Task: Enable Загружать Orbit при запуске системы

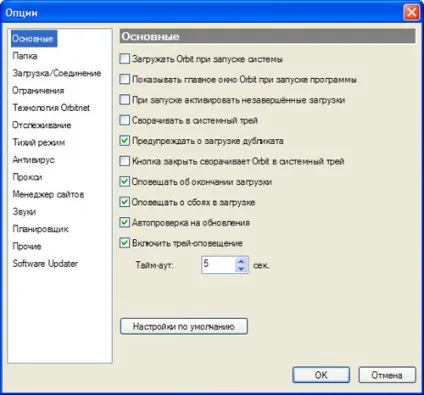Action: pos(125,59)
